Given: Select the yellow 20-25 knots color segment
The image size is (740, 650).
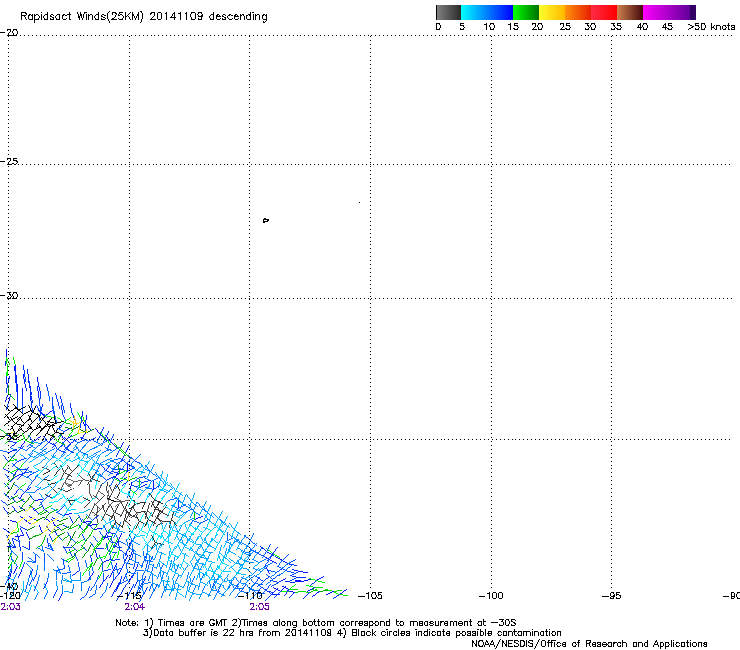Looking at the screenshot, I should pos(552,12).
